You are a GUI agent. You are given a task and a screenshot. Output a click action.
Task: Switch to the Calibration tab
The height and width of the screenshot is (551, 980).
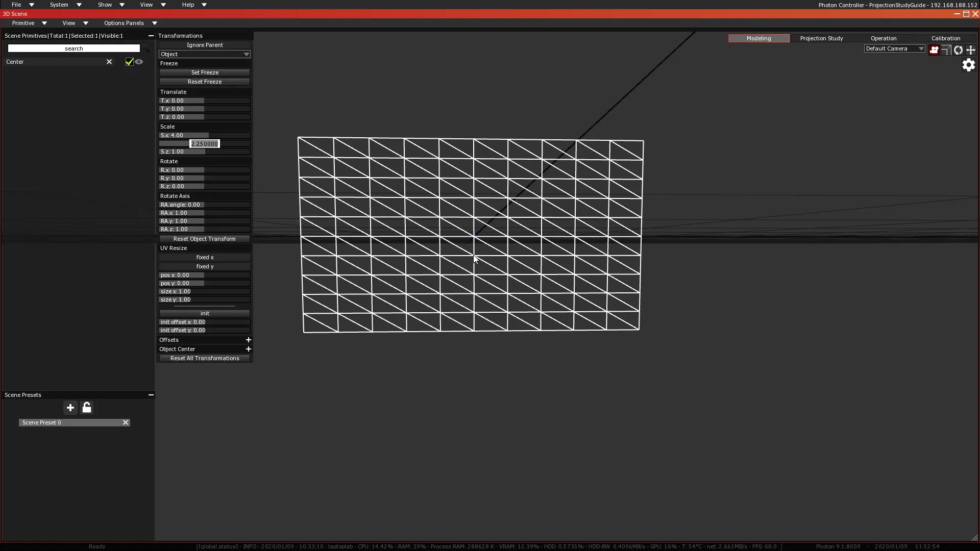coord(946,38)
